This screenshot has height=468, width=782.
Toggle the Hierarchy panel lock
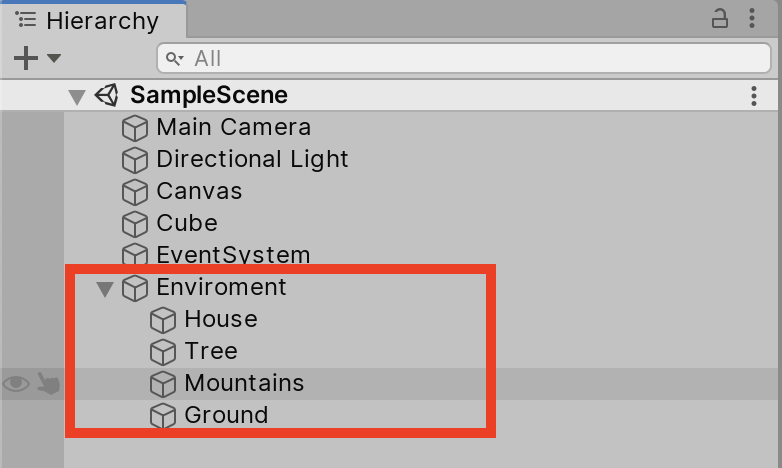coord(720,19)
